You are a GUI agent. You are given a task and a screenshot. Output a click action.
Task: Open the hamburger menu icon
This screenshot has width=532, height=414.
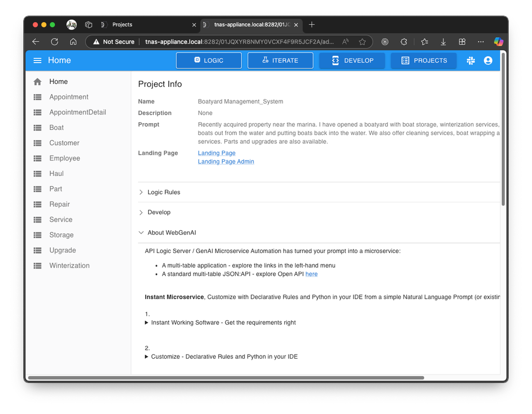pos(37,61)
